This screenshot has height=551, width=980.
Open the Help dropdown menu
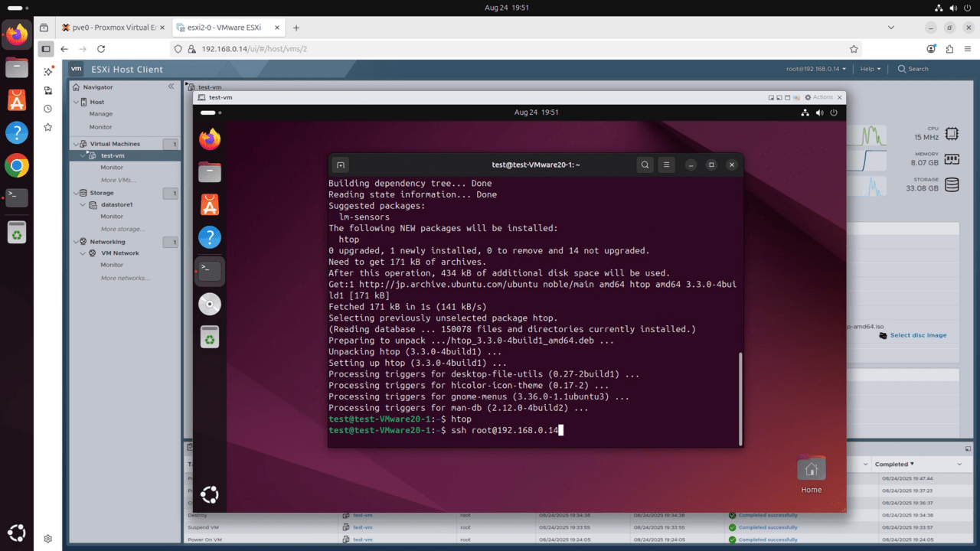pos(871,69)
